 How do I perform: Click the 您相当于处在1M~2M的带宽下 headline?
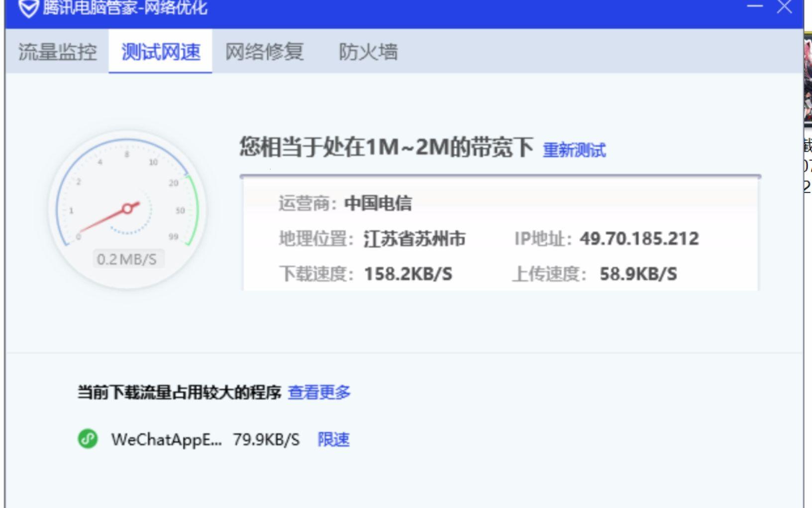(387, 147)
